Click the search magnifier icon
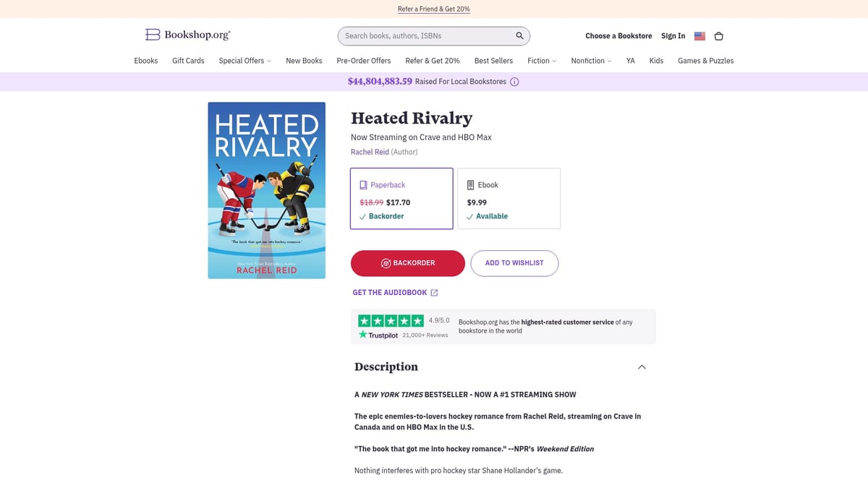 (519, 35)
